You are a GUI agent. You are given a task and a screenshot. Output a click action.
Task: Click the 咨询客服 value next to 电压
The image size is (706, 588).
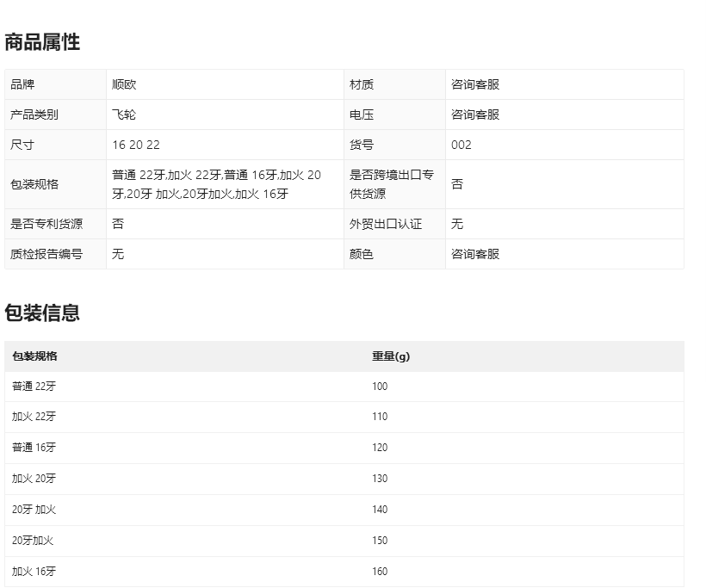(x=475, y=115)
